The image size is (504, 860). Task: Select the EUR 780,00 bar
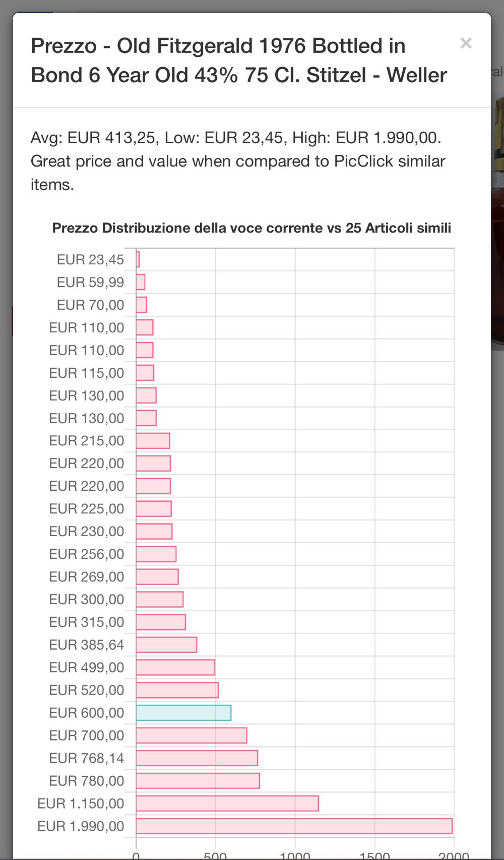tap(198, 781)
